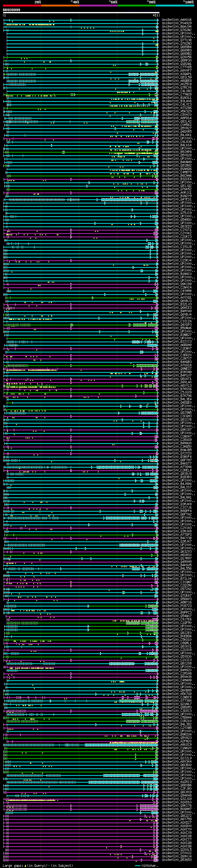Select the UniRef100_B3ZCE4 entry

[177, 179]
